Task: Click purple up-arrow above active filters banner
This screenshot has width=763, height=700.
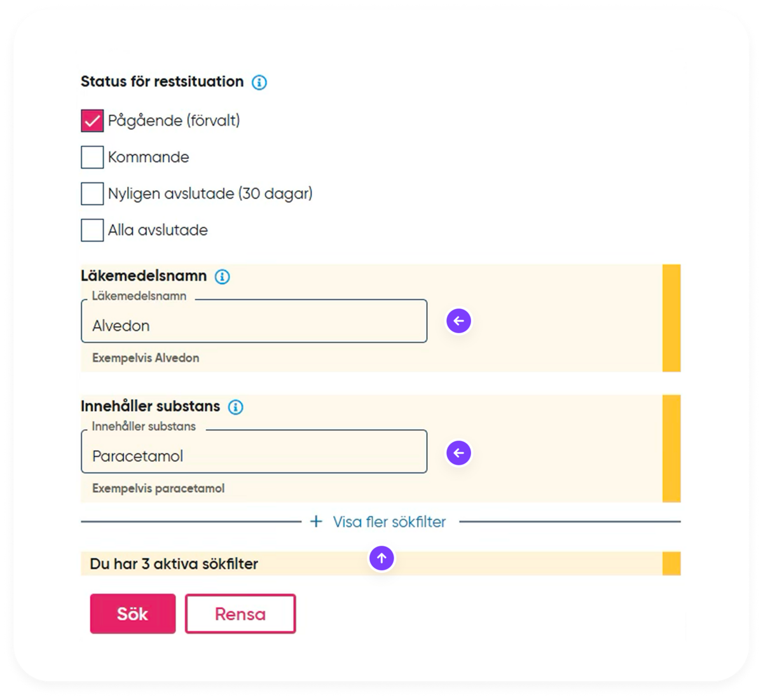Action: point(381,558)
